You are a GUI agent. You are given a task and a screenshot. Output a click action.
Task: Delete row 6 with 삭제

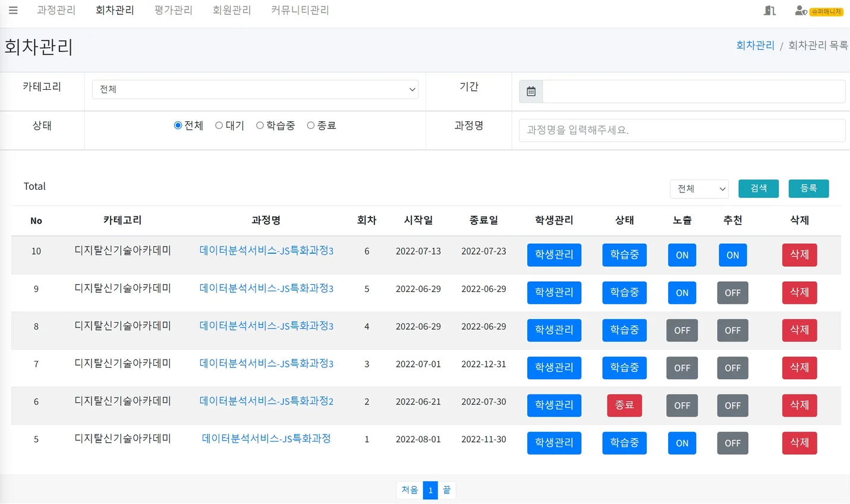tap(799, 405)
